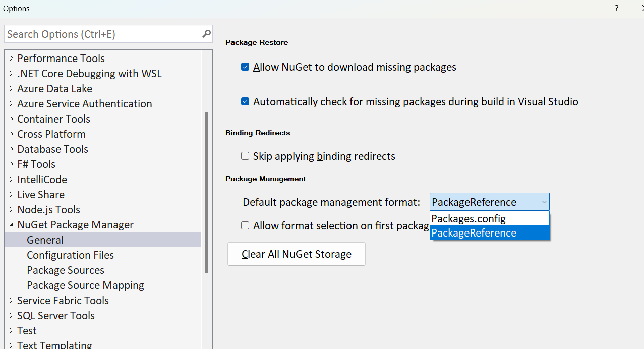Click the Clear All NuGet Storage button
Screen dimensions: 644x349
click(296, 254)
